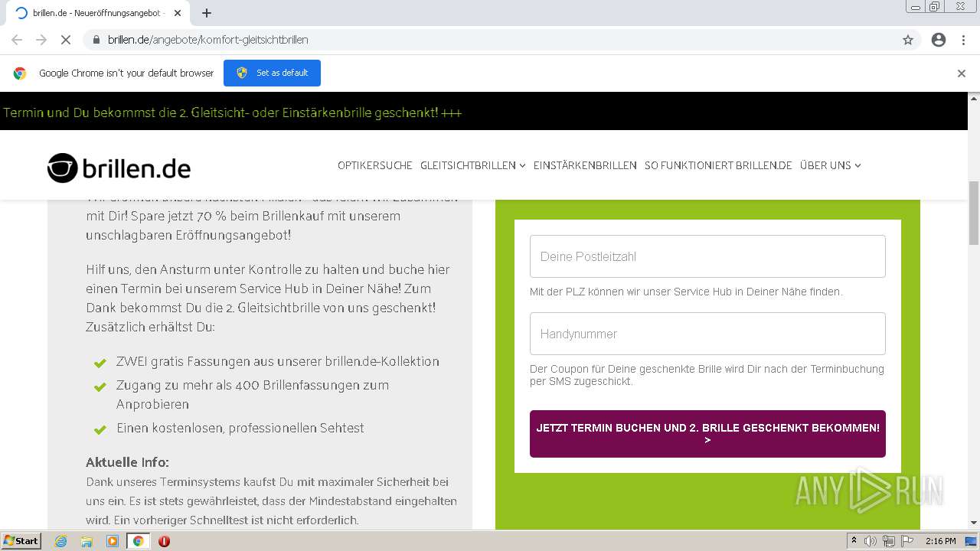Go back to previous page
Viewport: 980px width, 551px height.
pyautogui.click(x=17, y=40)
